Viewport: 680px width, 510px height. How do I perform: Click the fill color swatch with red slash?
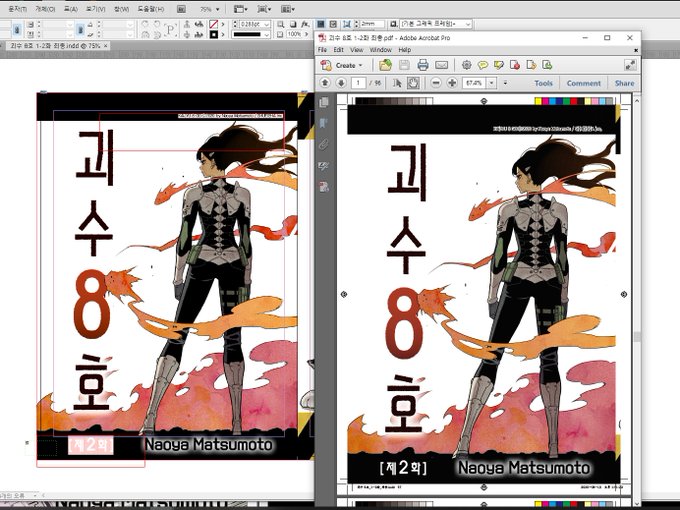[x=213, y=24]
